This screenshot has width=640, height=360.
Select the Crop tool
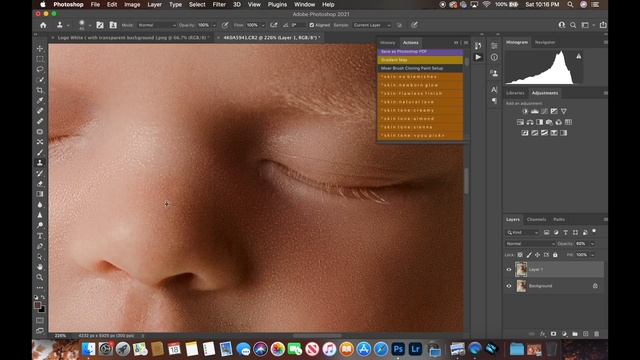(40, 90)
